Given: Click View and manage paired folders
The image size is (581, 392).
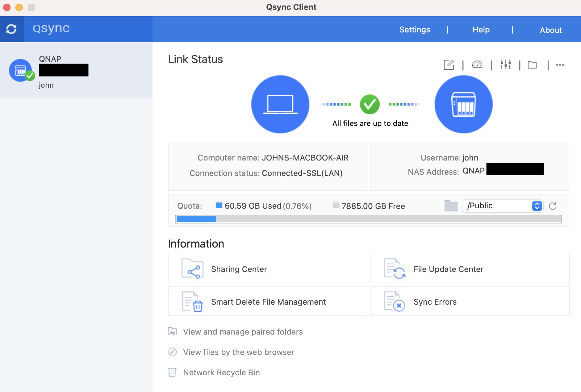Looking at the screenshot, I should 242,332.
